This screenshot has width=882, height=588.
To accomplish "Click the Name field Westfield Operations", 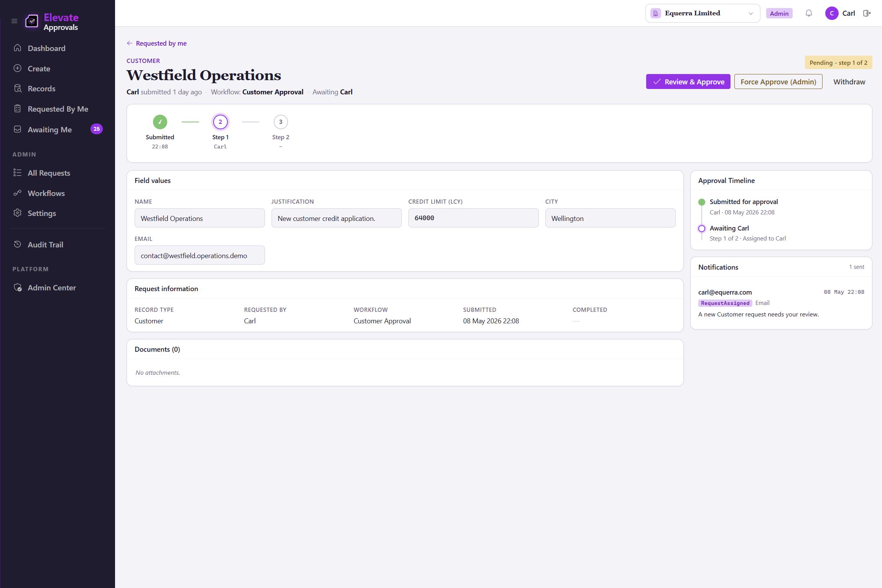I will click(x=200, y=218).
